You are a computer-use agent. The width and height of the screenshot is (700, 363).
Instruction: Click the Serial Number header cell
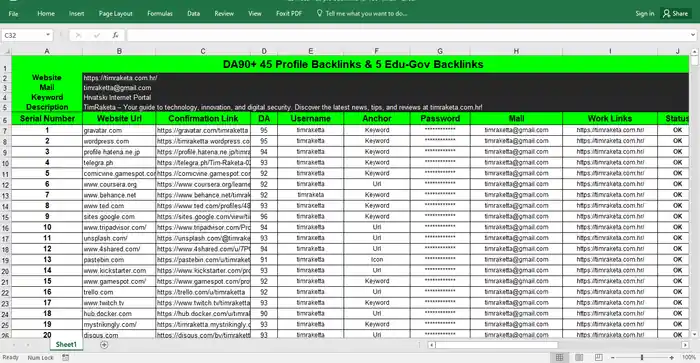coord(47,118)
